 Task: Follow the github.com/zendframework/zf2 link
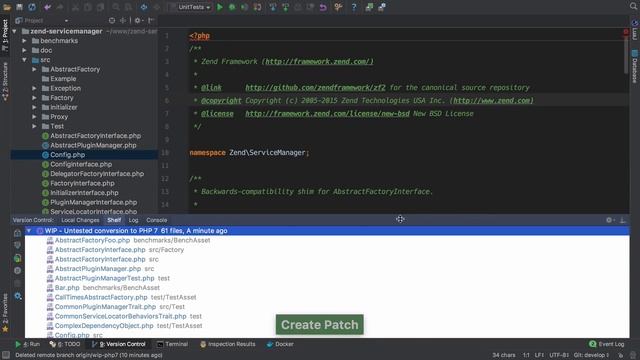315,88
